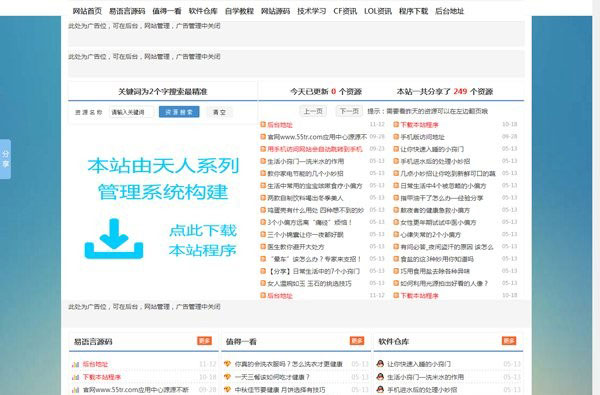
Task: Open 生活中常用的宝宝咳嗽食疗小偏方 article
Action: coord(315,186)
